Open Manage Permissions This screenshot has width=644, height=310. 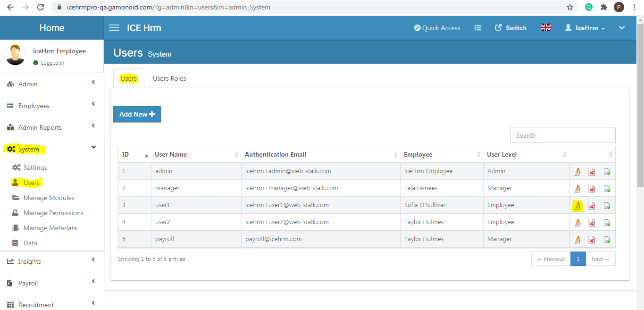point(47,213)
